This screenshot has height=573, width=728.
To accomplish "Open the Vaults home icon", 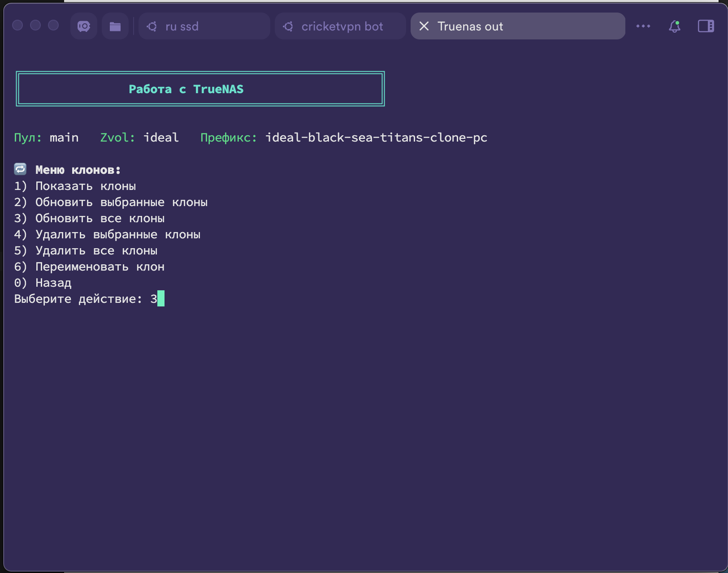I will tap(84, 26).
